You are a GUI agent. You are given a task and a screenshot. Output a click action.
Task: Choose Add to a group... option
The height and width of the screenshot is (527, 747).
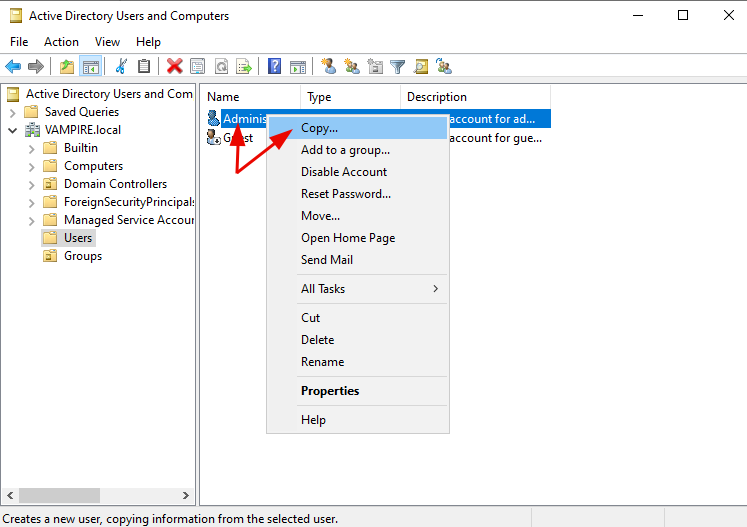358,150
